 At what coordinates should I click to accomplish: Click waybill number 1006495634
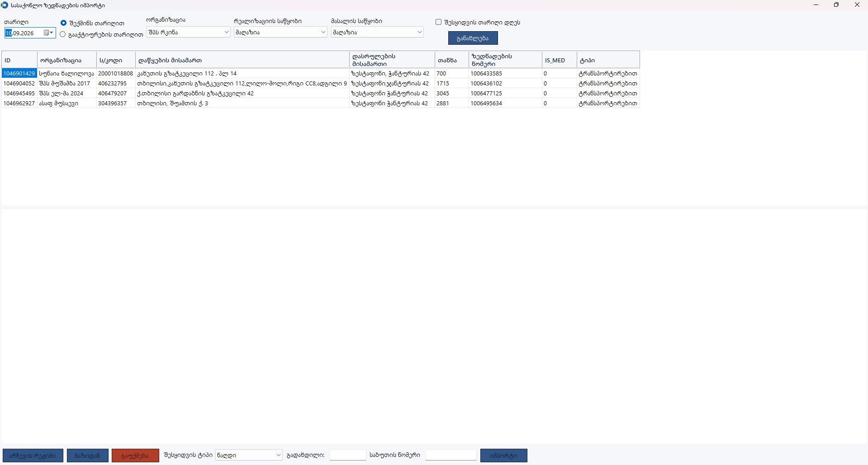click(x=505, y=103)
